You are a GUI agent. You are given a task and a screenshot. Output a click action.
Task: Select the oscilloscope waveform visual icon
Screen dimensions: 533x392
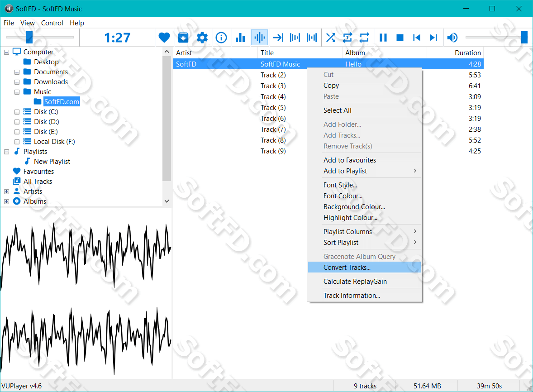(259, 38)
